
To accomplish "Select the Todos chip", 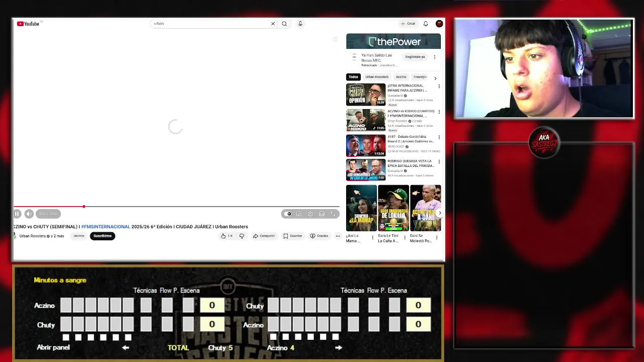I will (x=354, y=77).
